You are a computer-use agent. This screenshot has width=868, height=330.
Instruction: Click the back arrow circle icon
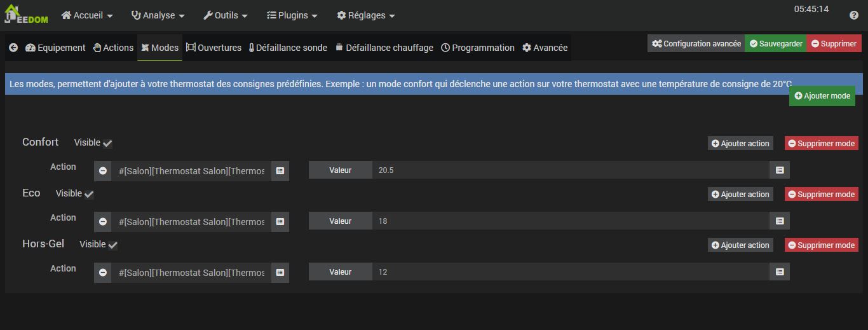[x=13, y=48]
